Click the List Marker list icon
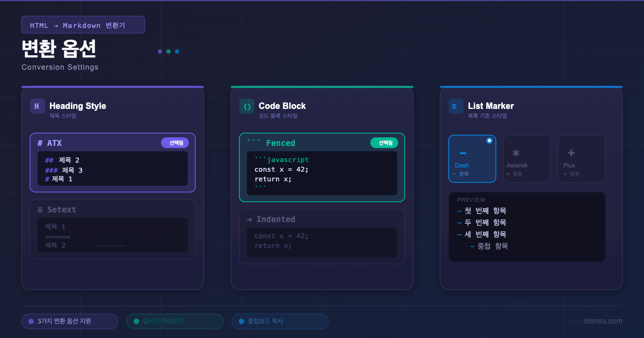The height and width of the screenshot is (338, 644). pos(456,106)
